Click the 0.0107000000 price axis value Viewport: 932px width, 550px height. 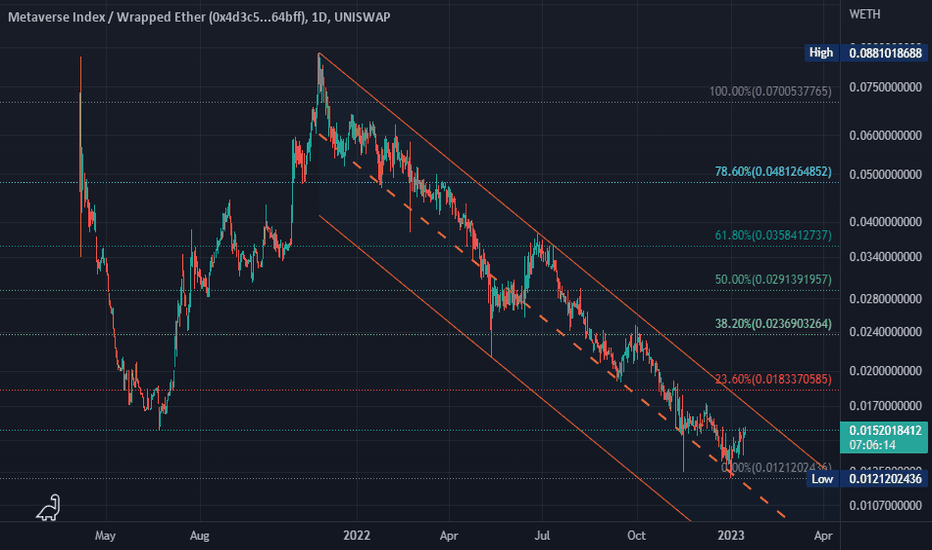[x=885, y=506]
